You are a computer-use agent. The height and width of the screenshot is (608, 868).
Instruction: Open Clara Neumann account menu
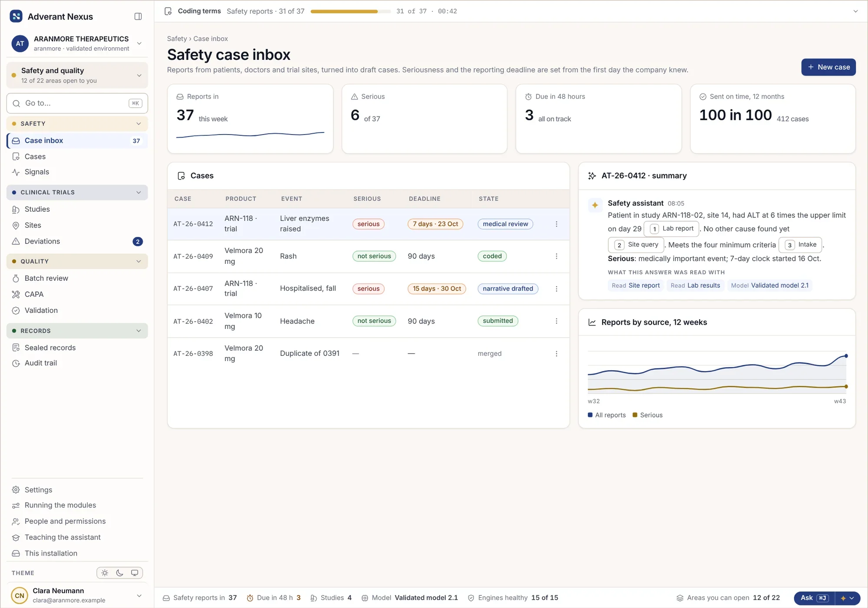[x=77, y=595]
